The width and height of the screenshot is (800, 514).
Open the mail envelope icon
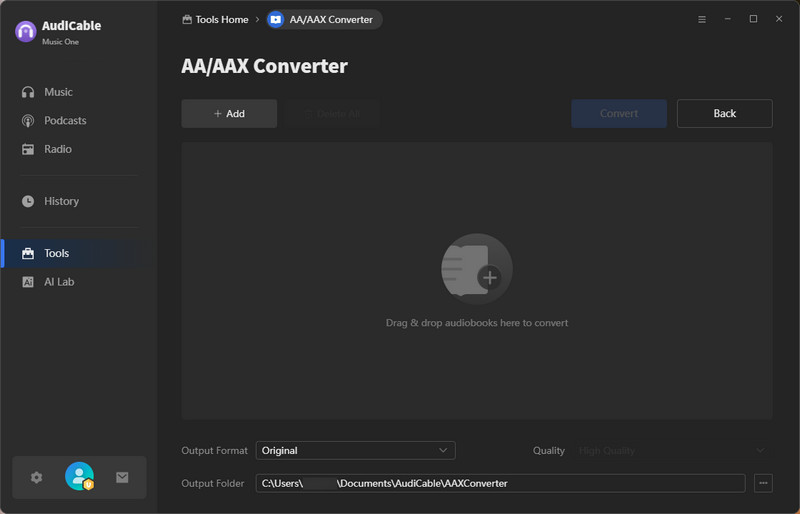tap(122, 477)
